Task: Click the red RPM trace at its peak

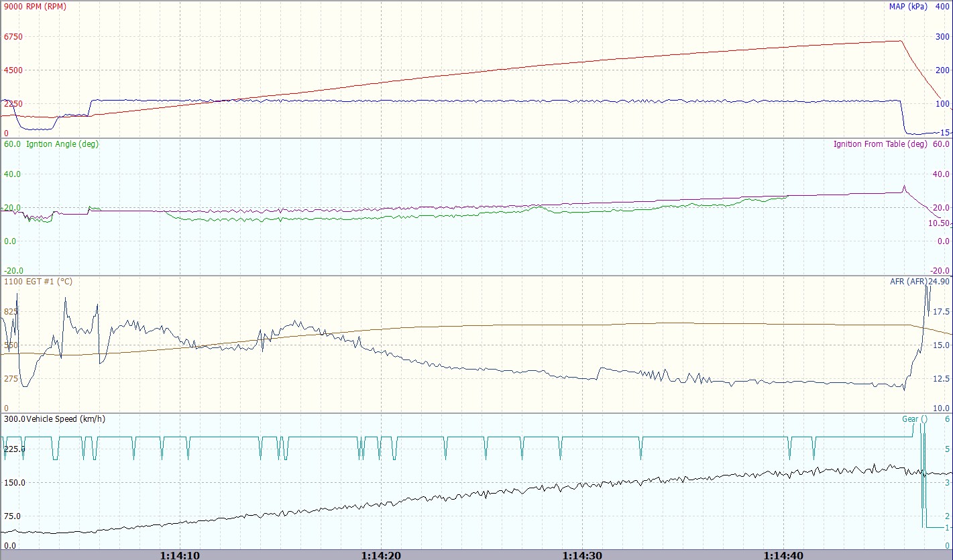Action: 899,41
